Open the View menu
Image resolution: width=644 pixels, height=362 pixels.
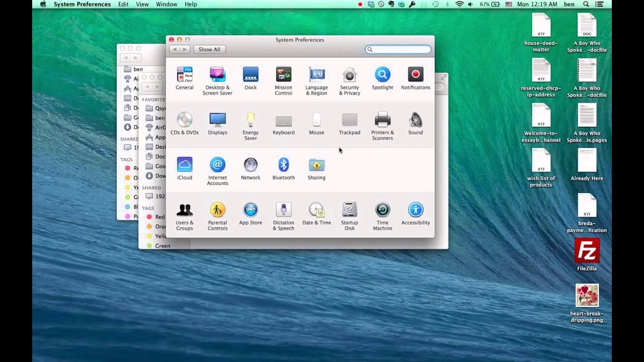click(142, 4)
